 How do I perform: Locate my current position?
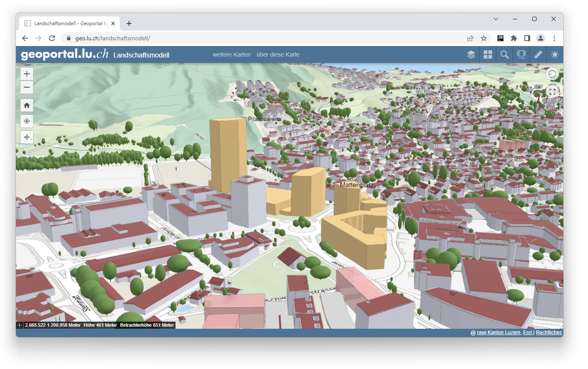27,121
